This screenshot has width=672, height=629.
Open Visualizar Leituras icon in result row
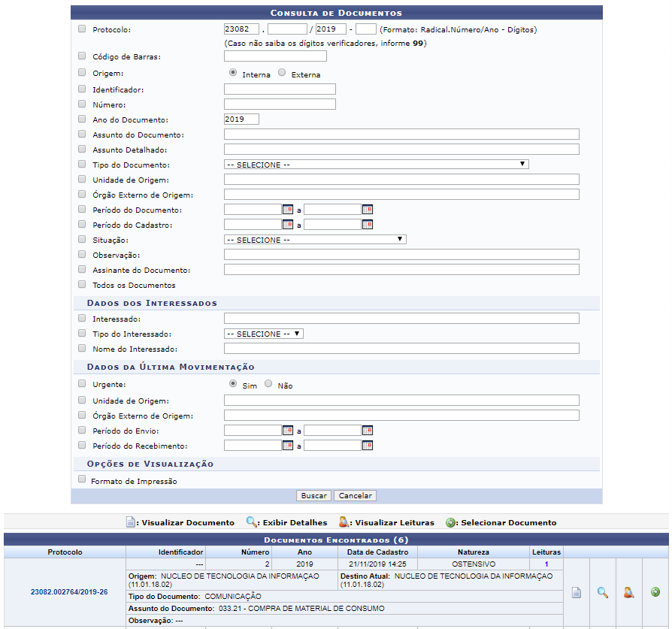[628, 592]
